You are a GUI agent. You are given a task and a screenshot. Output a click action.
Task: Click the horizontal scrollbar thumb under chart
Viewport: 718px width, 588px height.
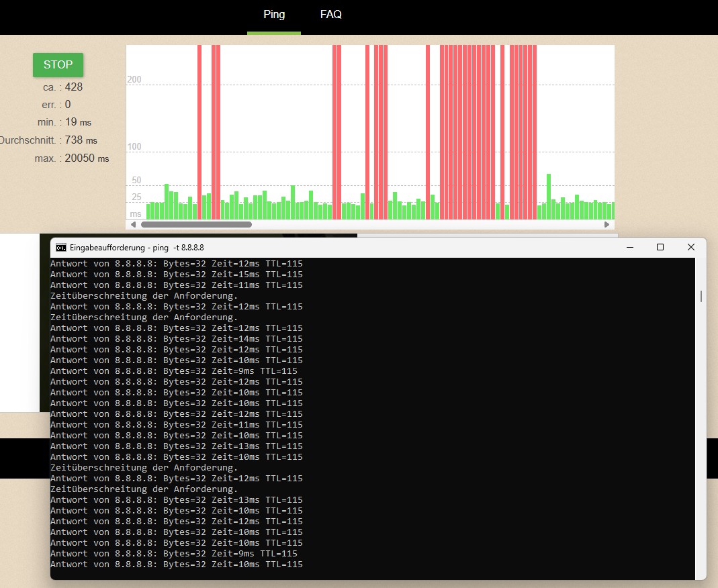pyautogui.click(x=196, y=225)
